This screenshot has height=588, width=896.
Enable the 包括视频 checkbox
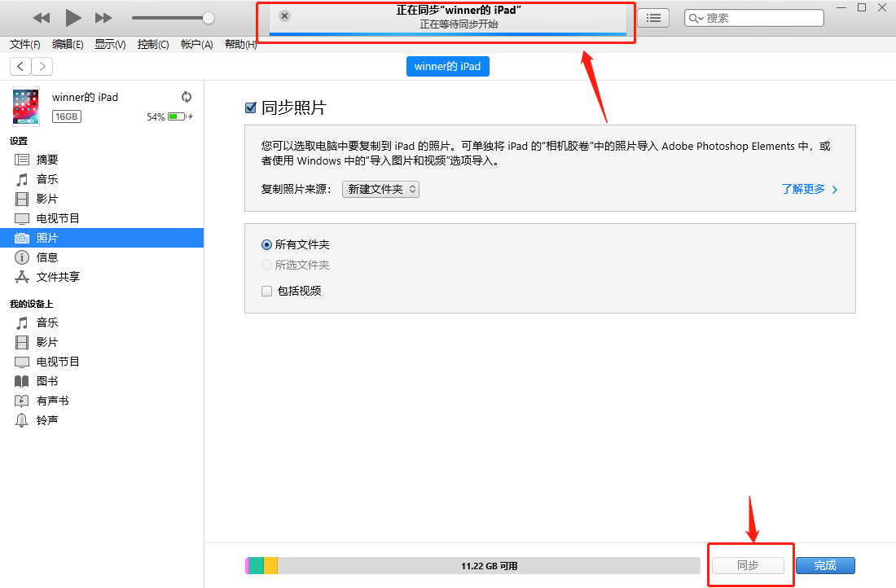point(266,292)
